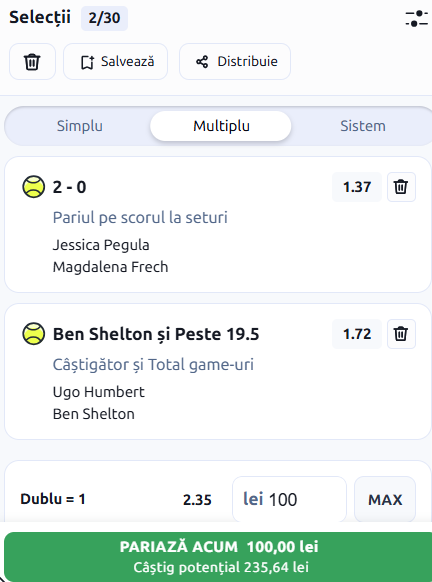This screenshot has height=582, width=432.
Task: Click the share icon in Distribuie
Action: [202, 62]
